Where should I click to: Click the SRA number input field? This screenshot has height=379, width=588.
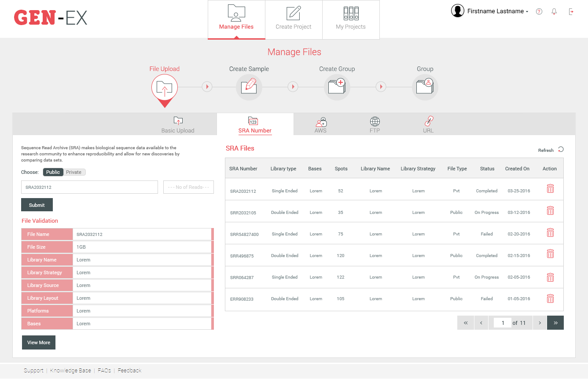coord(89,187)
